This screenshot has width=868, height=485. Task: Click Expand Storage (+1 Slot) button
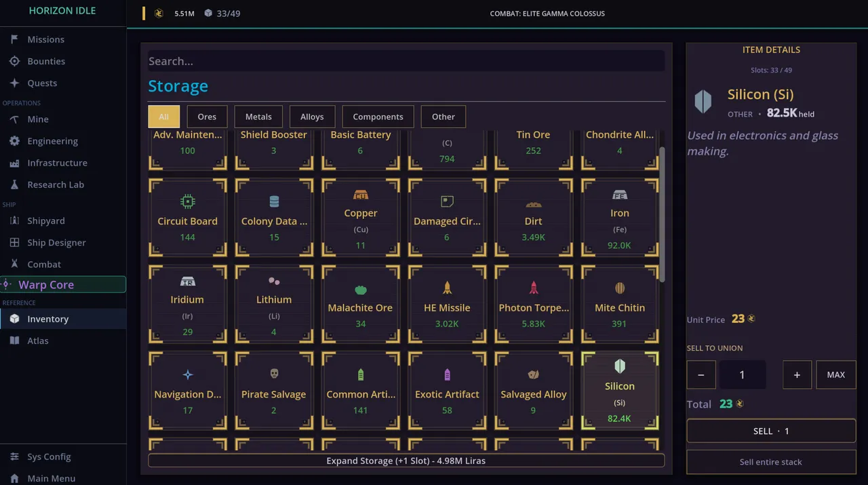coord(406,461)
